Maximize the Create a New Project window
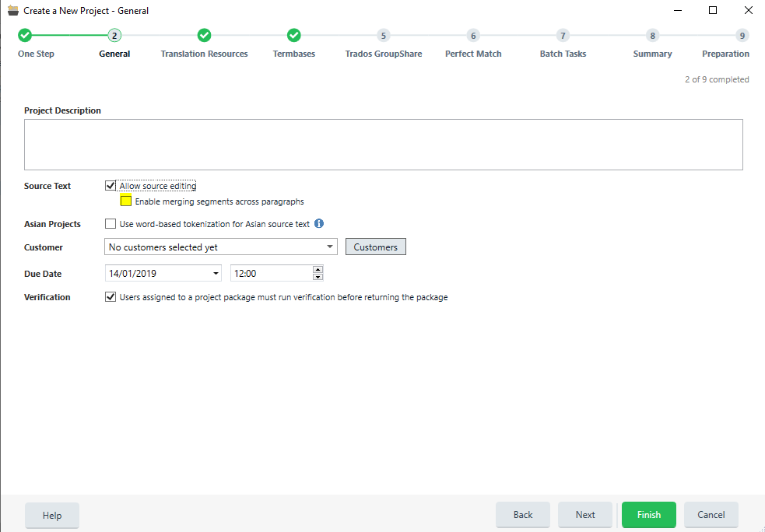 (713, 10)
